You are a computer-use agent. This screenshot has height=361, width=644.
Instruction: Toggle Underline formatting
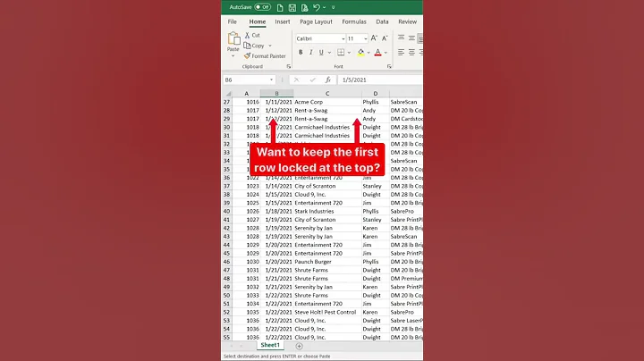click(x=321, y=52)
